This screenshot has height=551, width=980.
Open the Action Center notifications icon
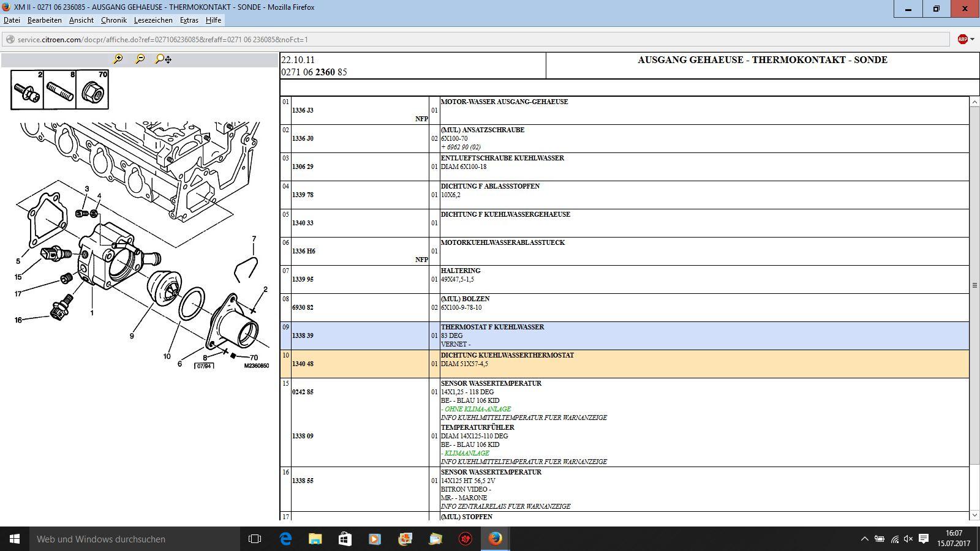(x=924, y=539)
